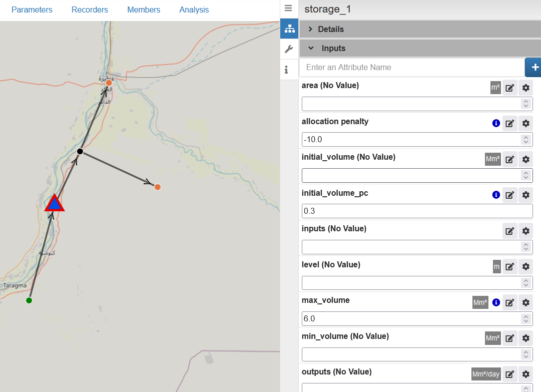The image size is (541, 392).
Task: Click the hamburger menu icon
Action: (x=288, y=9)
